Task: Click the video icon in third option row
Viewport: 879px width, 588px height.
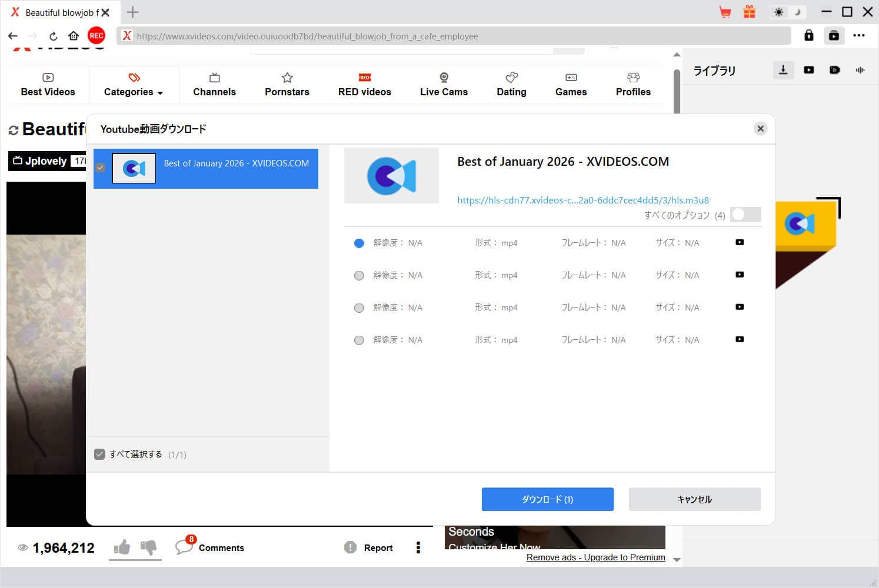Action: pos(740,307)
